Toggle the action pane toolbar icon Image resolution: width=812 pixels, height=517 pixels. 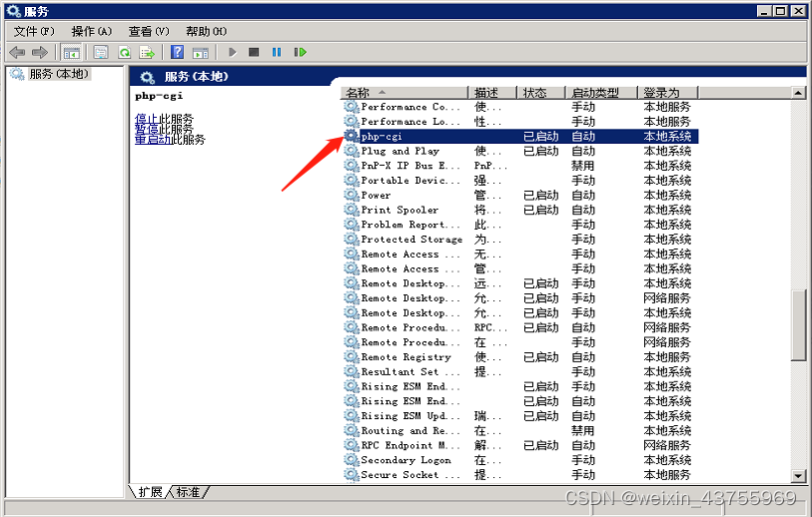pyautogui.click(x=201, y=52)
